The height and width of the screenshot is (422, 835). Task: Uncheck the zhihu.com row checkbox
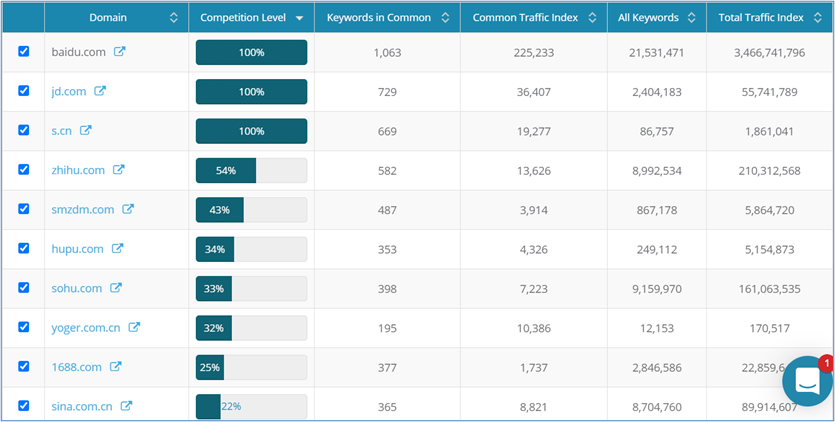23,169
